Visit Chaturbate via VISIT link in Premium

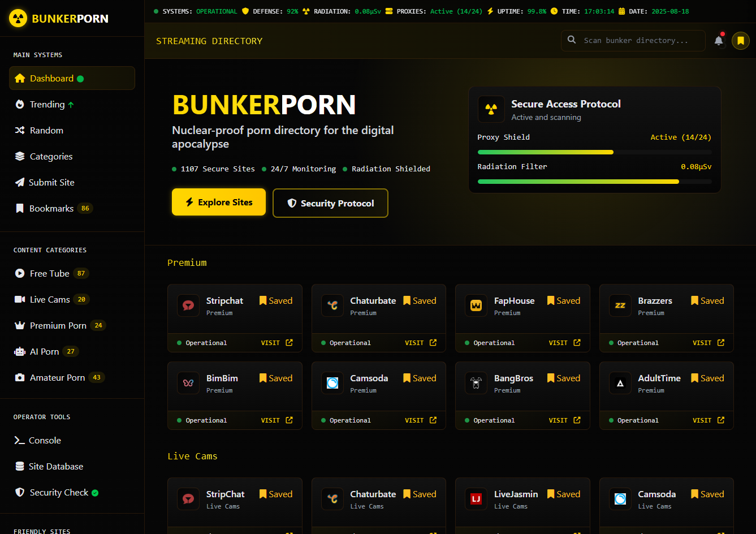[421, 343]
